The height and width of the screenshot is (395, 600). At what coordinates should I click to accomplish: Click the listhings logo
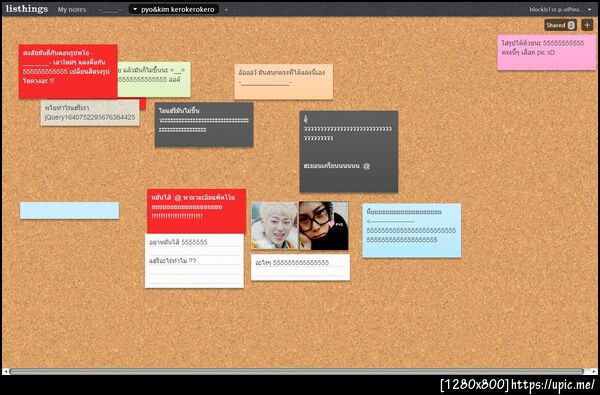pos(27,9)
